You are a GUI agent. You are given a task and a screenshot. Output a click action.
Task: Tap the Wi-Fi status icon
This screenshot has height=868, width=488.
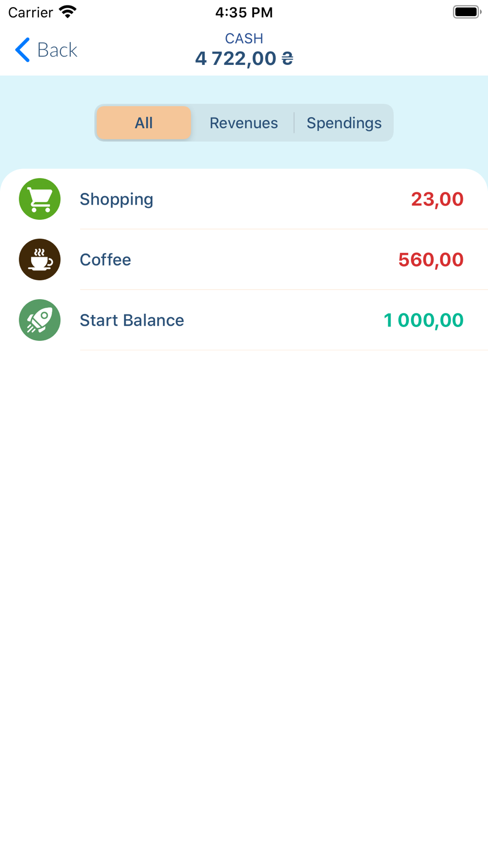(x=67, y=12)
